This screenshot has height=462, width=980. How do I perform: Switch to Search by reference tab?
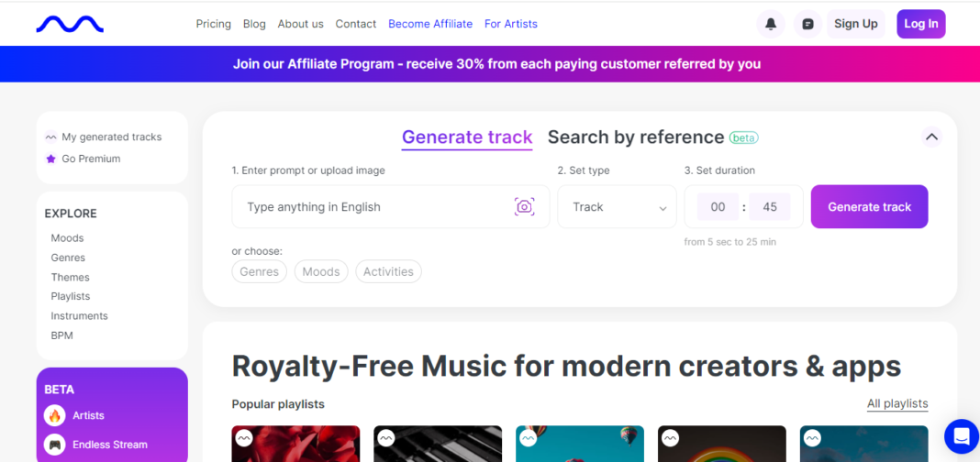point(636,137)
